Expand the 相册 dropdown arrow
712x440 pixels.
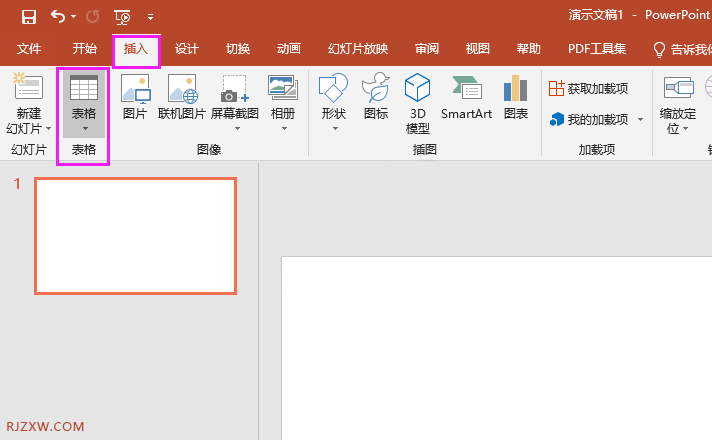[x=284, y=129]
